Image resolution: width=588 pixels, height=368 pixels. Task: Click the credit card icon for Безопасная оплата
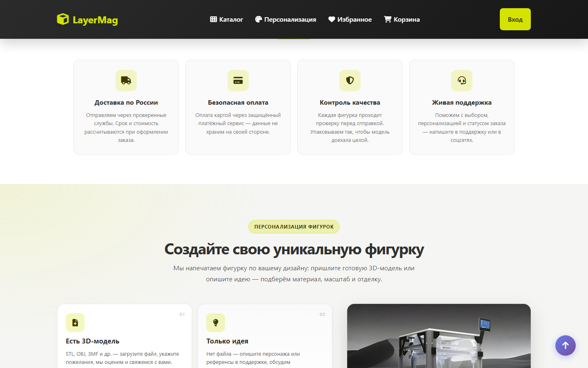(x=238, y=81)
